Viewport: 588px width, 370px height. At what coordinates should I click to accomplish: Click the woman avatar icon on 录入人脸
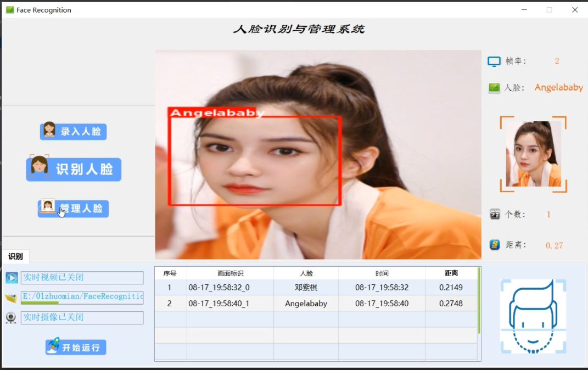(x=49, y=130)
